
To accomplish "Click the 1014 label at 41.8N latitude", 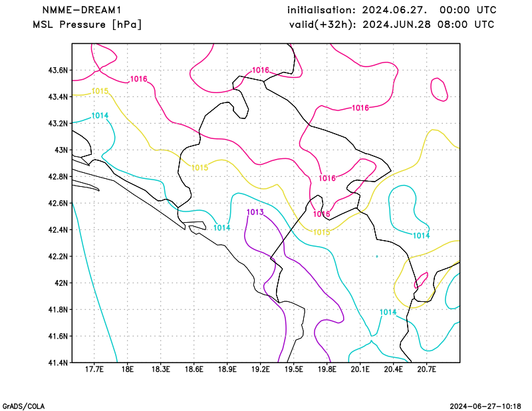I will pos(388,312).
